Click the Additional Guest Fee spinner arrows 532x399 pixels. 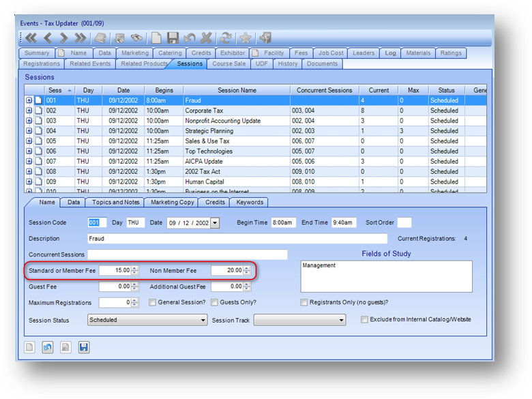pyautogui.click(x=247, y=286)
